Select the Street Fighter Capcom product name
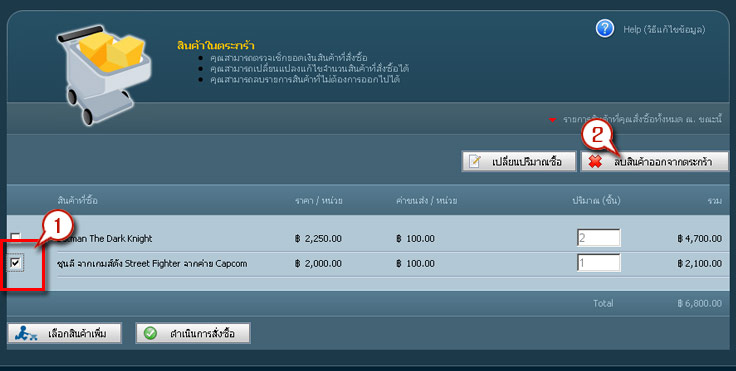736x371 pixels. (152, 263)
